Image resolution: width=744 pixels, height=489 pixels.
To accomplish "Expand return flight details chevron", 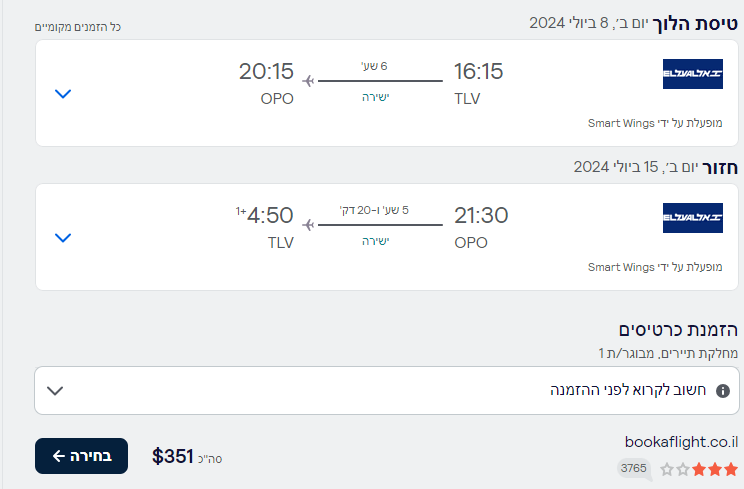I will click(63, 238).
